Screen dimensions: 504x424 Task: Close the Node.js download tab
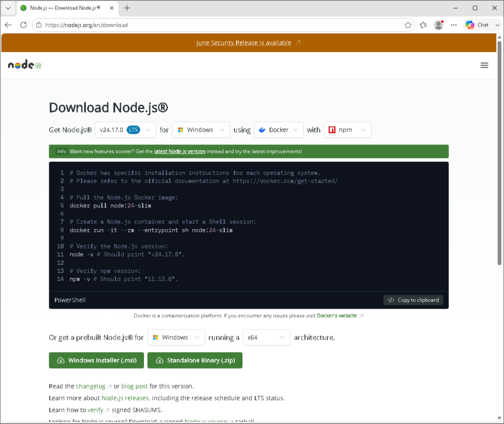[x=112, y=8]
